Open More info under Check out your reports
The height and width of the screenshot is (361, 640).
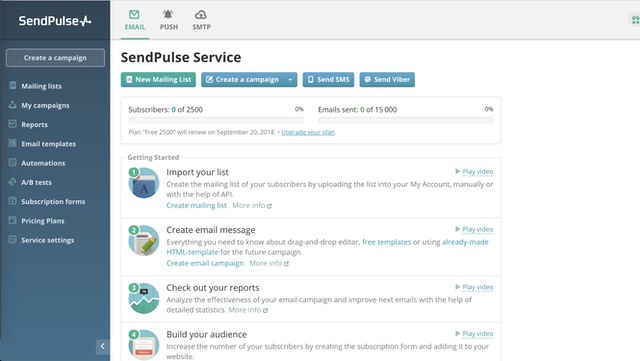(x=248, y=310)
